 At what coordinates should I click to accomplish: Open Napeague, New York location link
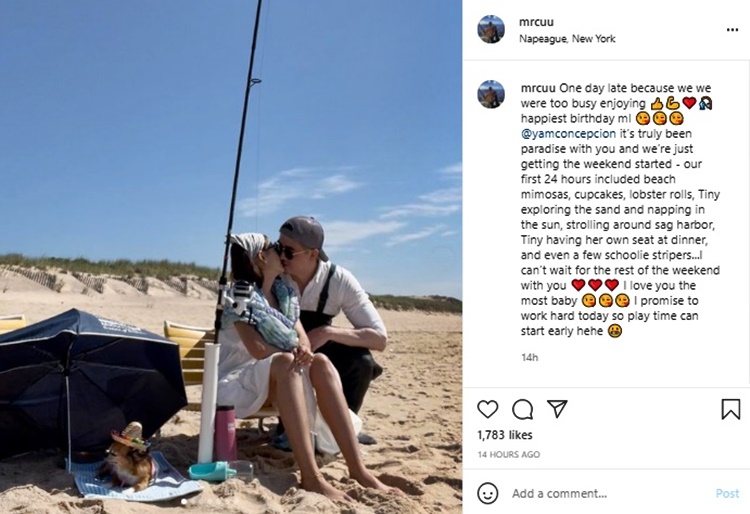tap(567, 39)
